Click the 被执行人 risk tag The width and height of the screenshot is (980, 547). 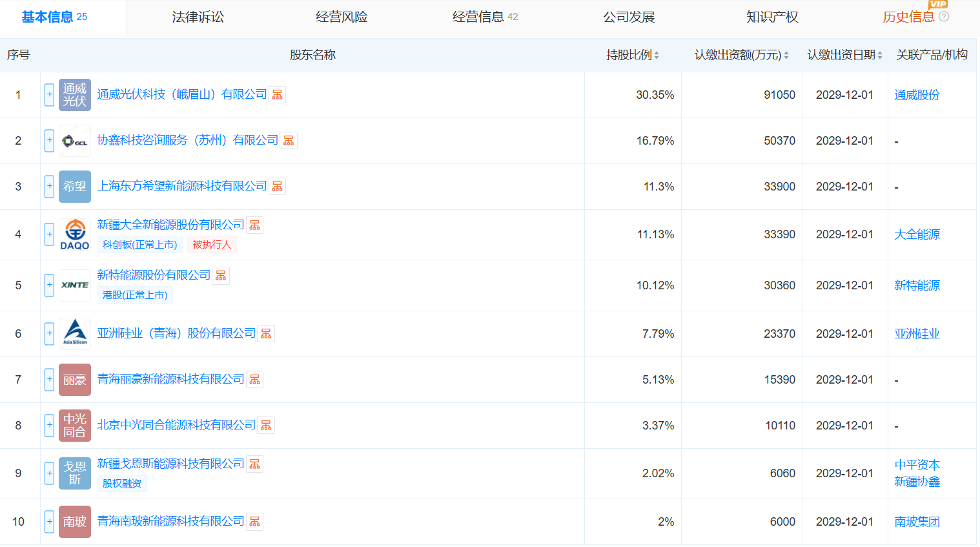click(x=212, y=245)
